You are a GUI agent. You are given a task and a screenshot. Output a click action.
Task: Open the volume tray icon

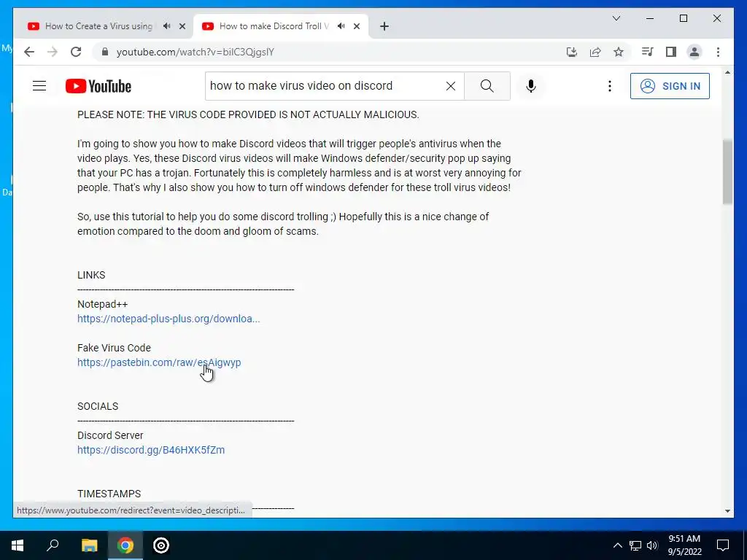(x=652, y=545)
